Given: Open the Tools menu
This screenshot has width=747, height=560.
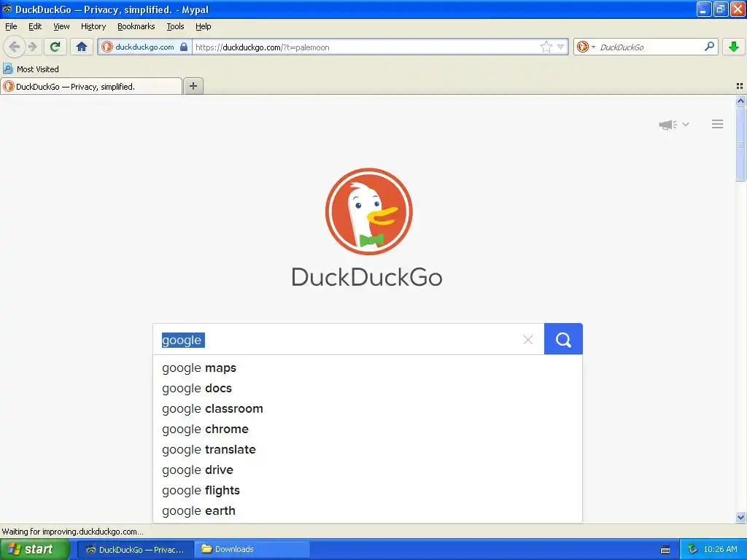Looking at the screenshot, I should click(x=175, y=26).
